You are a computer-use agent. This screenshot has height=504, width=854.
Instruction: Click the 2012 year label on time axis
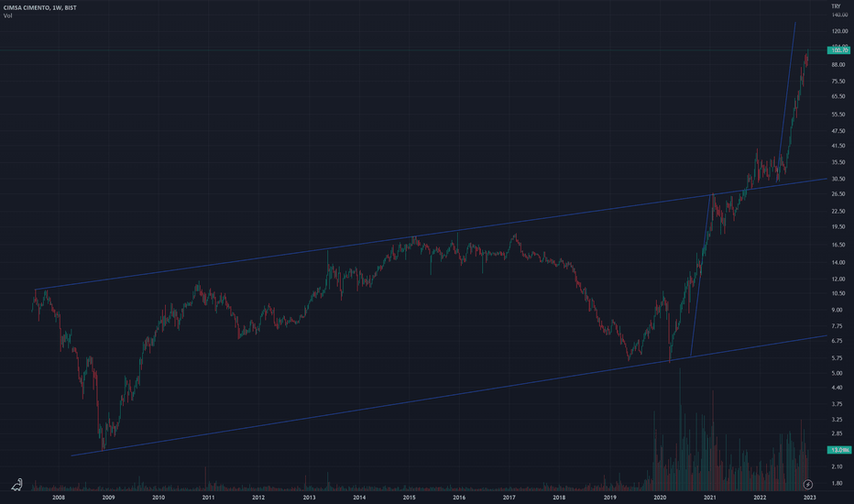pyautogui.click(x=258, y=498)
